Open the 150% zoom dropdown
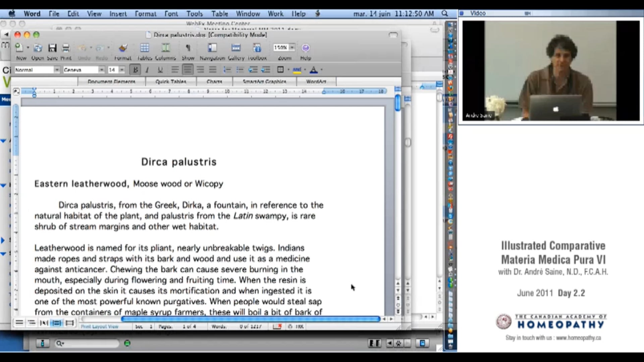This screenshot has height=362, width=644. tap(292, 48)
